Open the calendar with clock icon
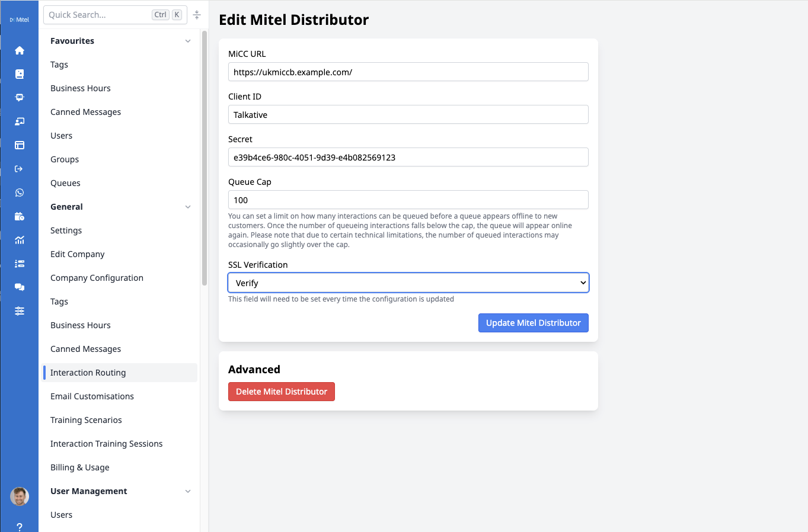808x532 pixels. click(20, 216)
